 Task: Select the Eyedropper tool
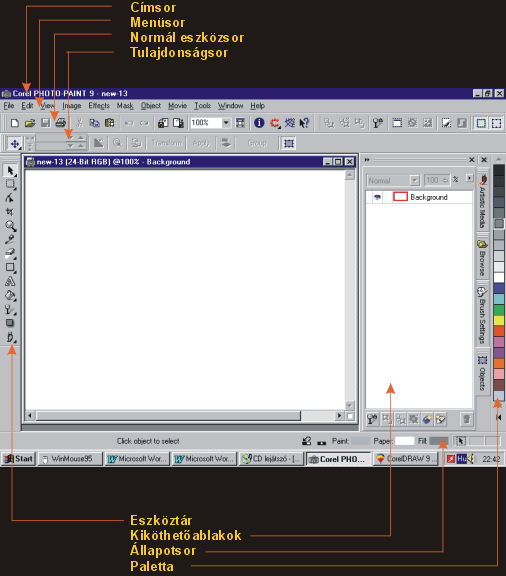tap(10, 240)
